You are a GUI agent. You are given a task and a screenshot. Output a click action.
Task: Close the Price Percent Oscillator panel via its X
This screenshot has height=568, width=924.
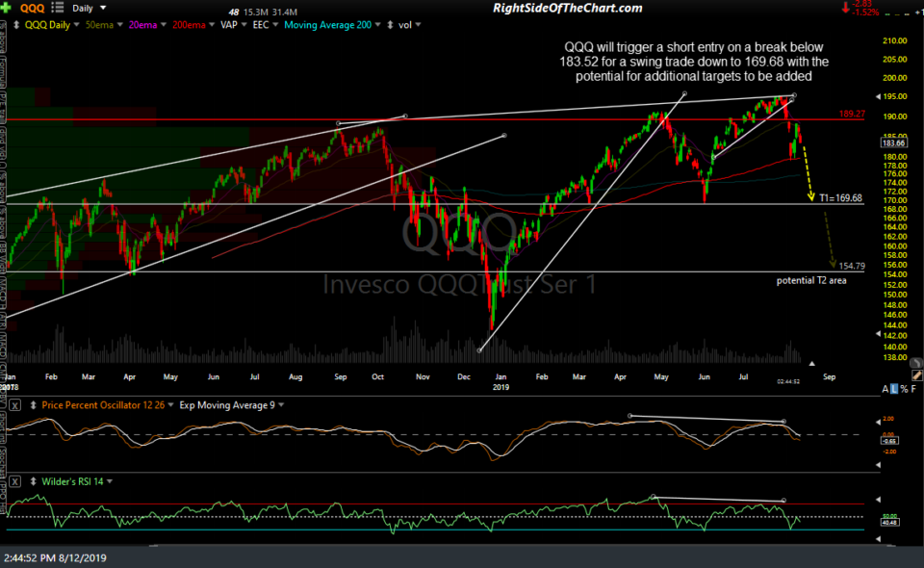click(x=13, y=404)
